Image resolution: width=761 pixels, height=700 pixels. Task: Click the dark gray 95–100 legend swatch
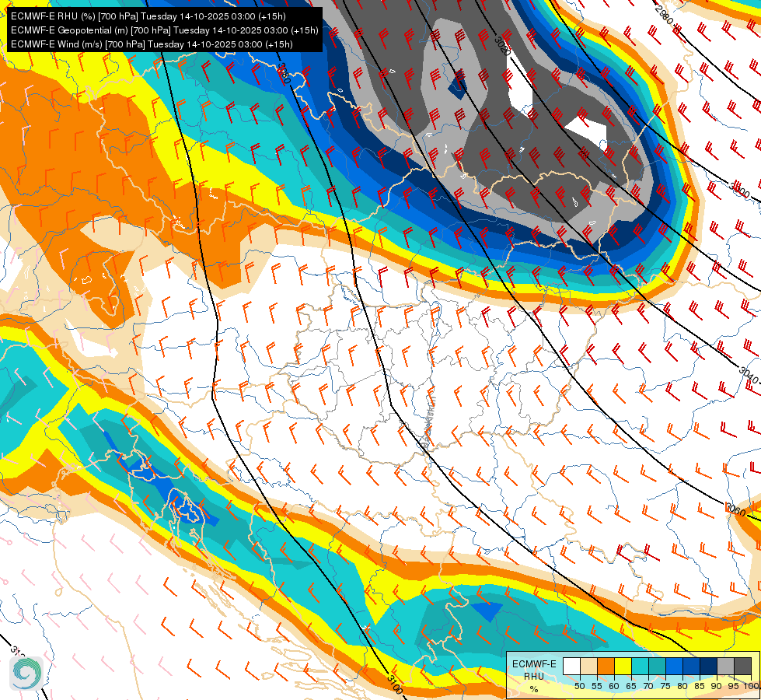[742, 666]
